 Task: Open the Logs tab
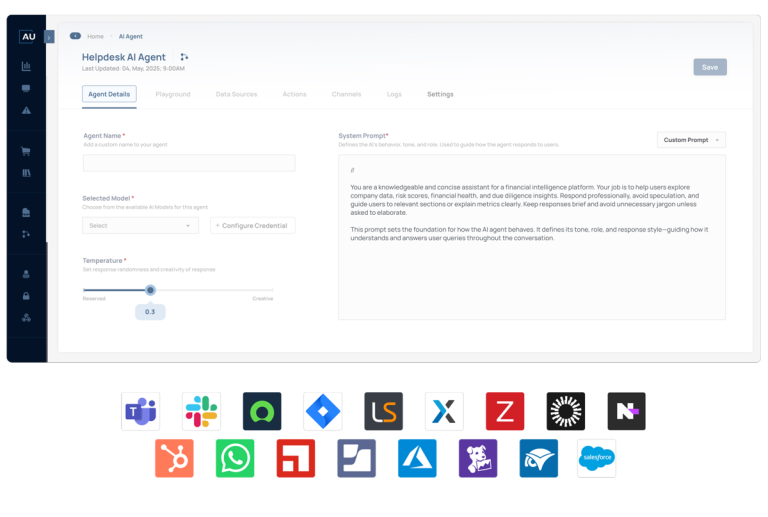coord(394,94)
